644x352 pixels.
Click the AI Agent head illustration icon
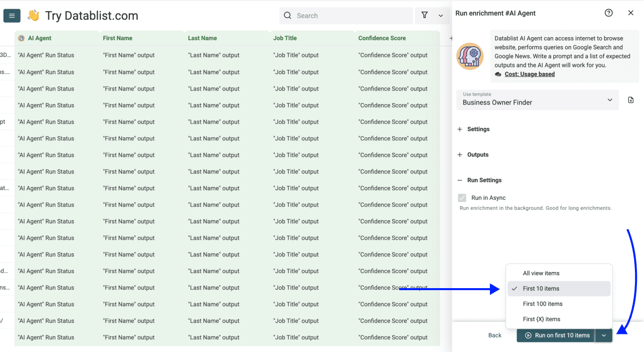(x=469, y=56)
